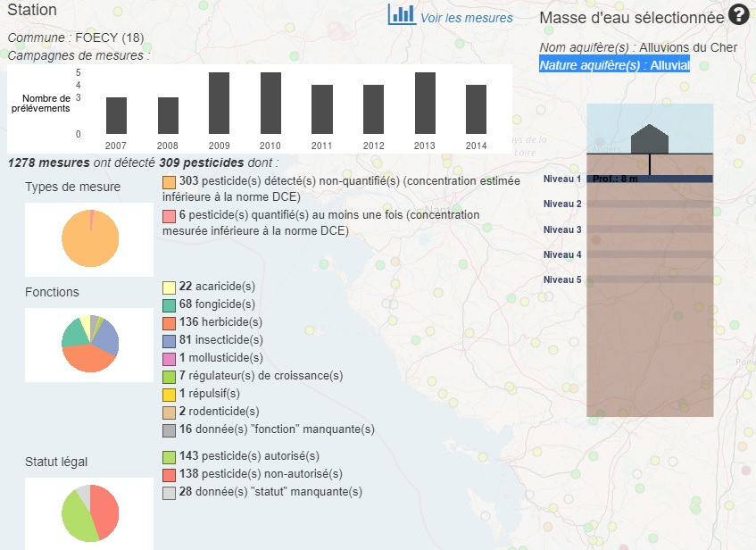Select the 2013 bar in campaigns chart
This screenshot has width=756, height=550.
pyautogui.click(x=425, y=103)
